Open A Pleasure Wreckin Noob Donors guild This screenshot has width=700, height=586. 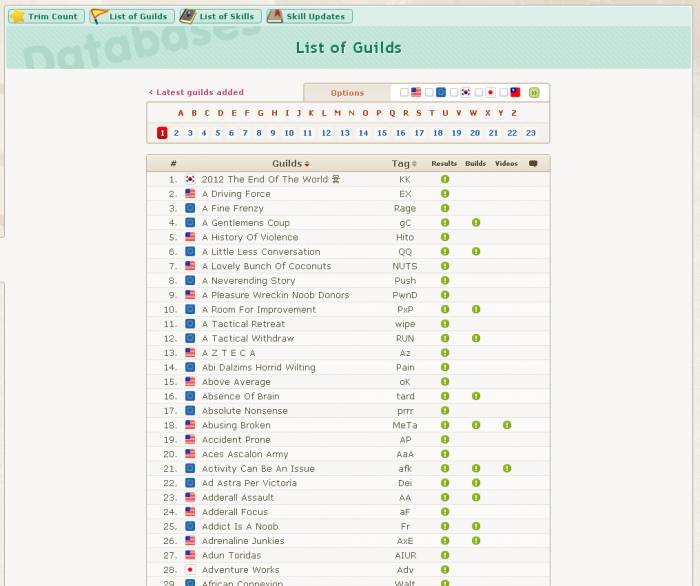pos(275,295)
